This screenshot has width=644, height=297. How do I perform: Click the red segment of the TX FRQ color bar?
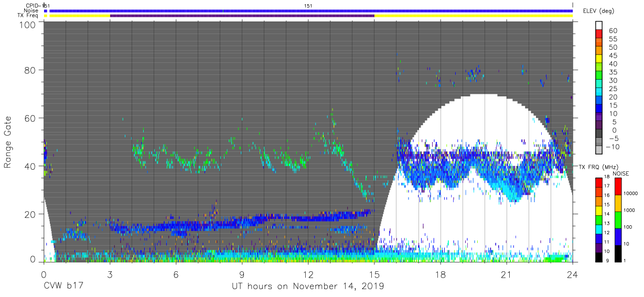[x=599, y=182]
